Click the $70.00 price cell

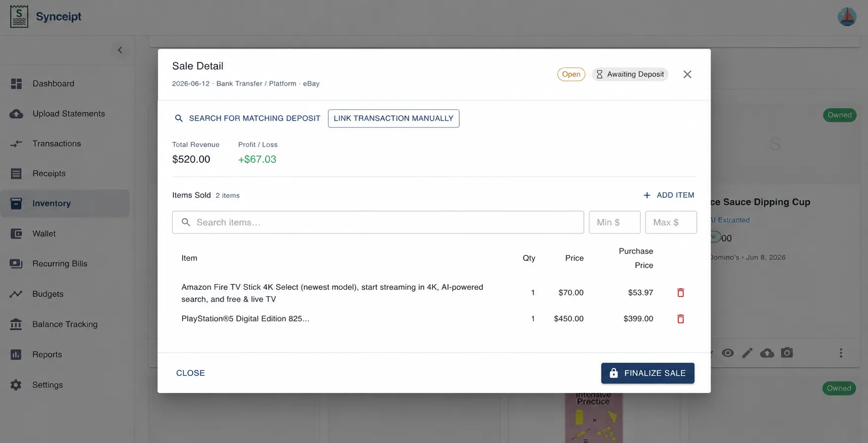[x=571, y=293]
